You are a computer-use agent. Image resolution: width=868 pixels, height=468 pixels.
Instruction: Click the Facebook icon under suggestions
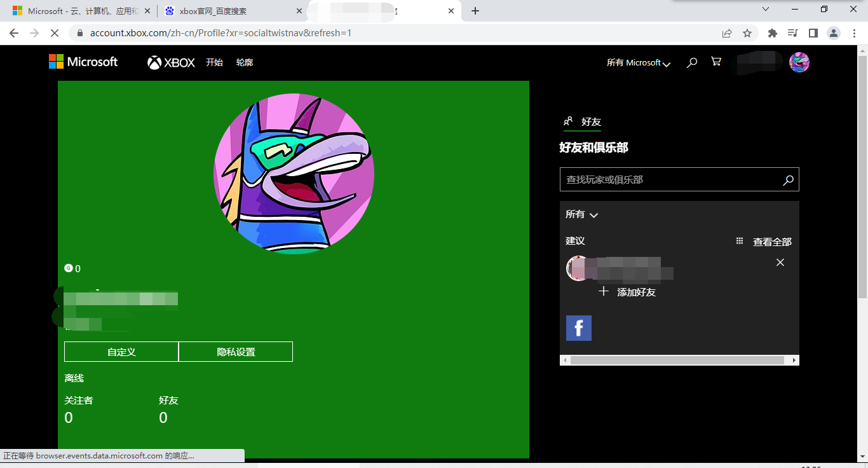tap(578, 327)
